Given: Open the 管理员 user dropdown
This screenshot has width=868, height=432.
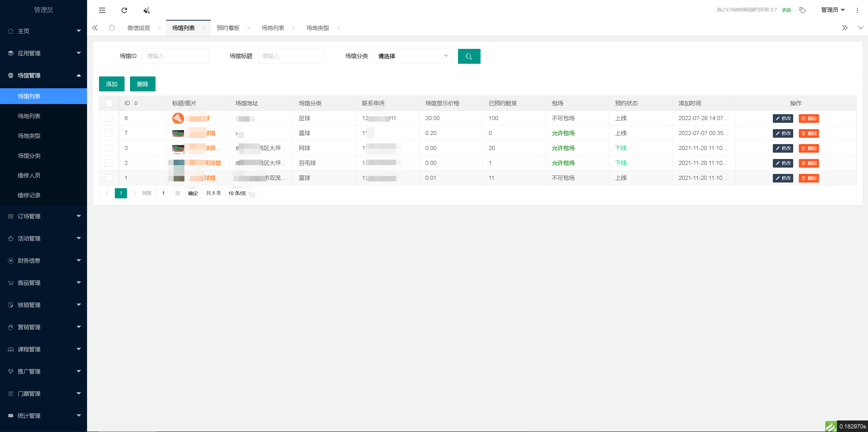Looking at the screenshot, I should pos(833,10).
